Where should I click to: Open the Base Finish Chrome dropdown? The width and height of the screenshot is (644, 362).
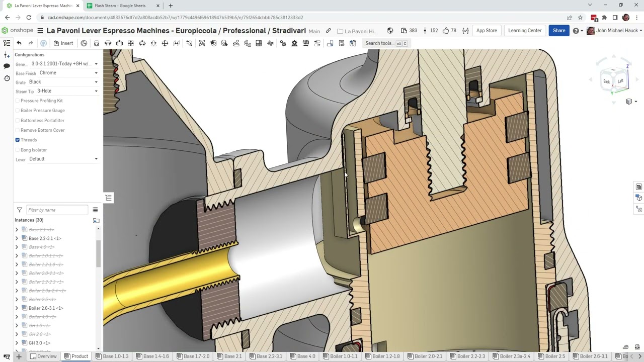pos(68,73)
